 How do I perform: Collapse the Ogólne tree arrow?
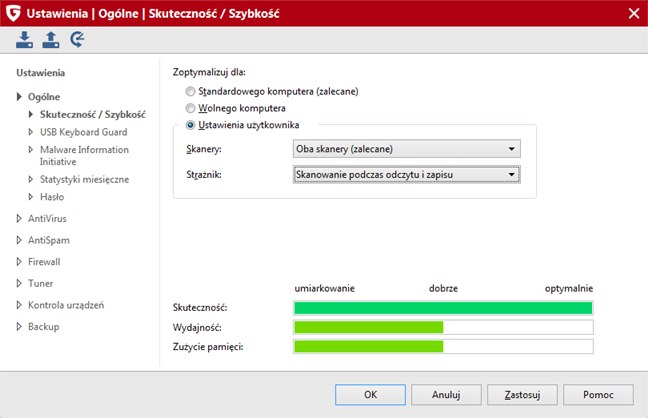click(x=19, y=97)
